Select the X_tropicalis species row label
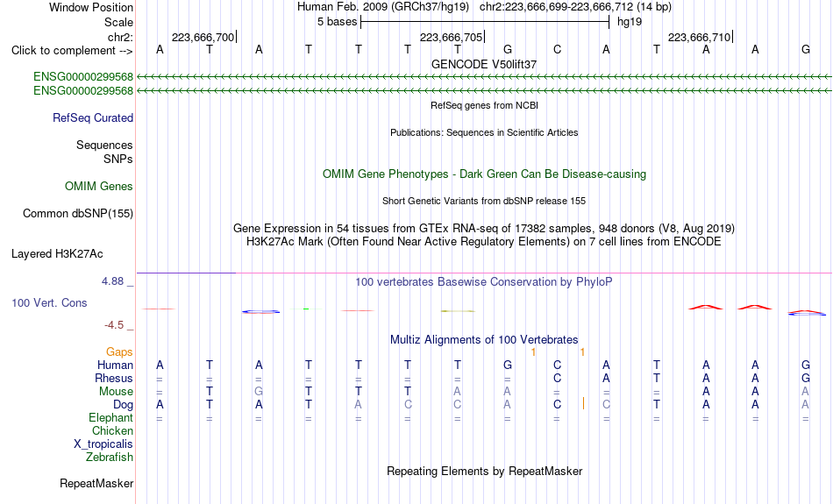The height and width of the screenshot is (504, 833). [103, 444]
